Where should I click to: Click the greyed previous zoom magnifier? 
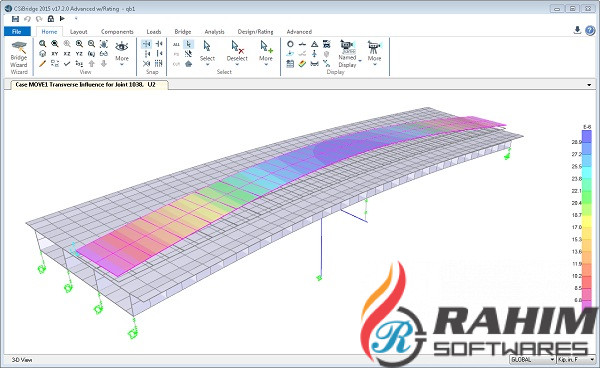click(67, 44)
